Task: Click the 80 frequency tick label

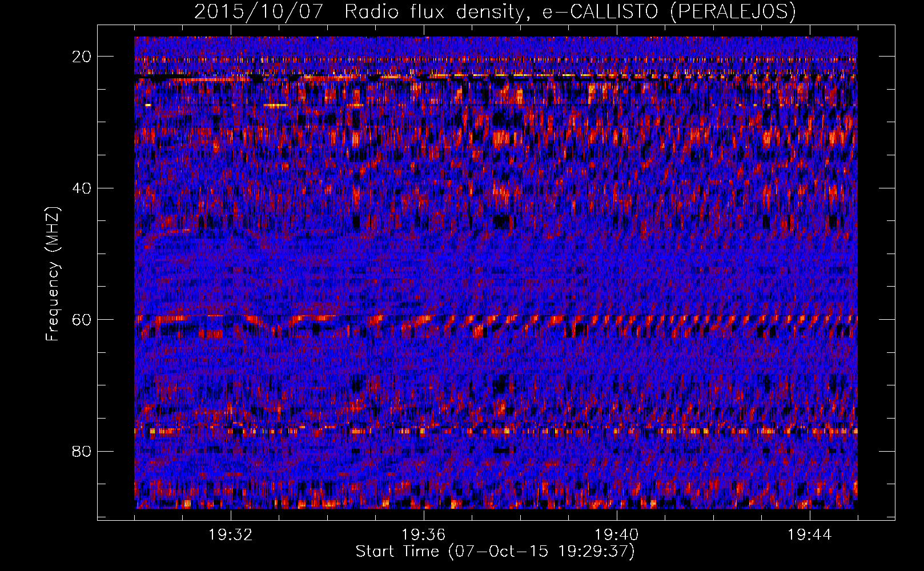Action: pos(82,452)
